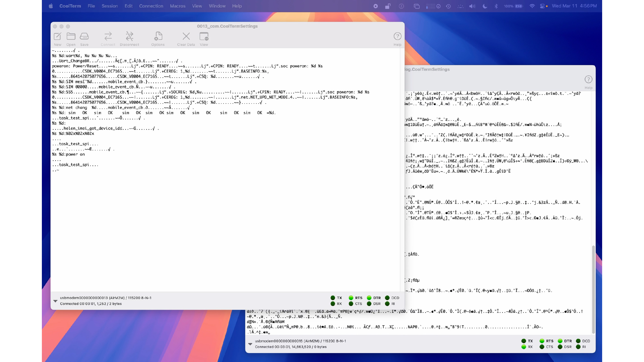Open the Apple menu
Viewport: 644px width, 362px height.
[51, 6]
